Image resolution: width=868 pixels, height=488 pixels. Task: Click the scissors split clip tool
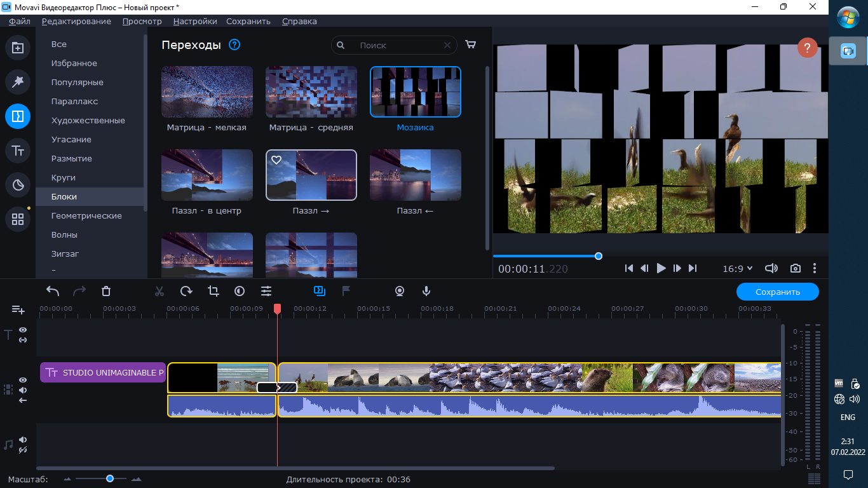pos(159,291)
